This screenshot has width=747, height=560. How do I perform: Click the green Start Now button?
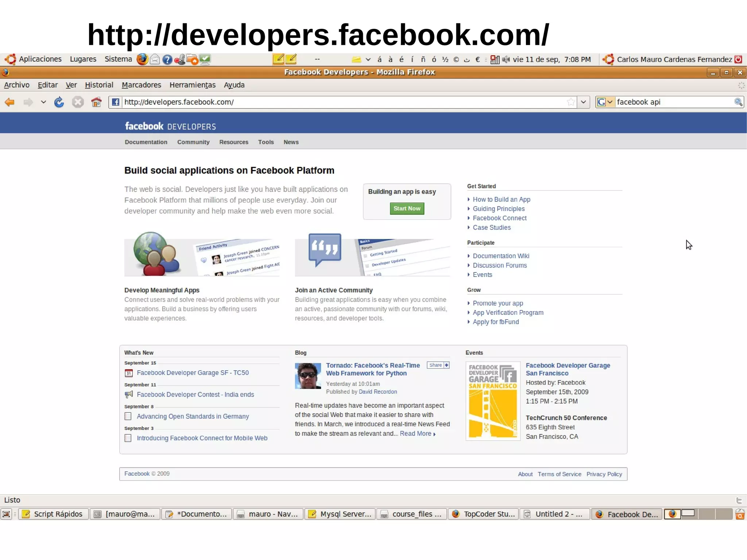click(407, 208)
